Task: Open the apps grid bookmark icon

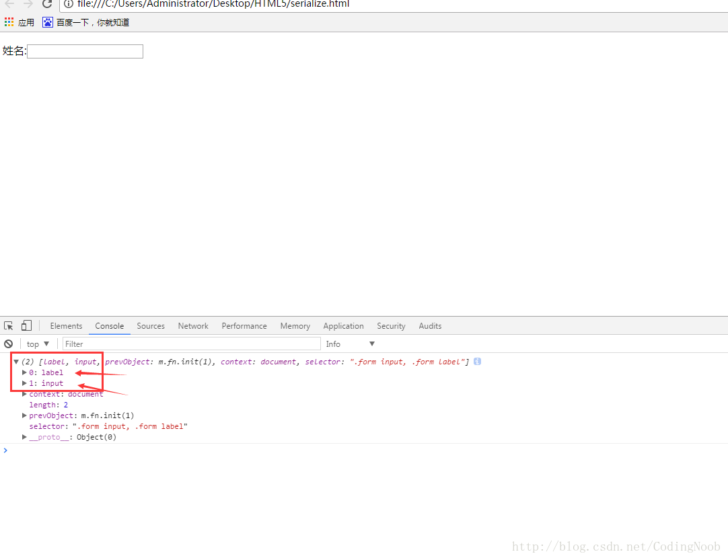Action: [9, 22]
